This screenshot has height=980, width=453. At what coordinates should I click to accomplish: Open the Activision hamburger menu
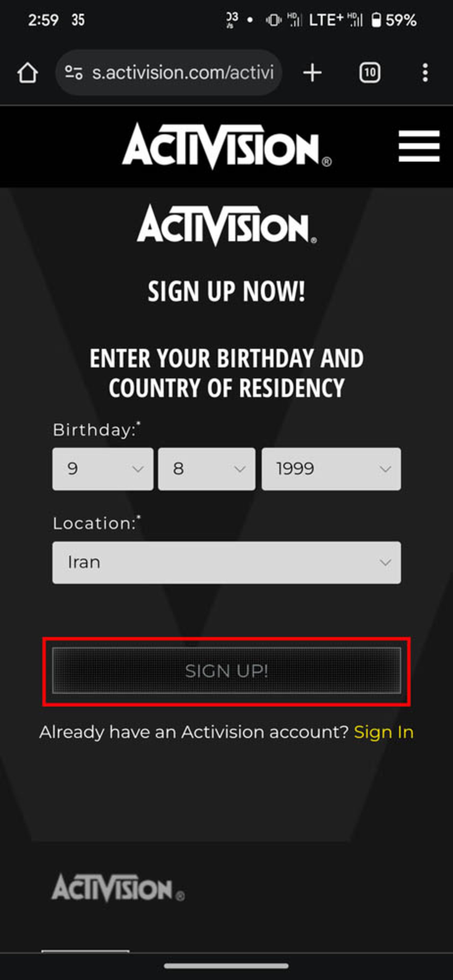pyautogui.click(x=419, y=146)
